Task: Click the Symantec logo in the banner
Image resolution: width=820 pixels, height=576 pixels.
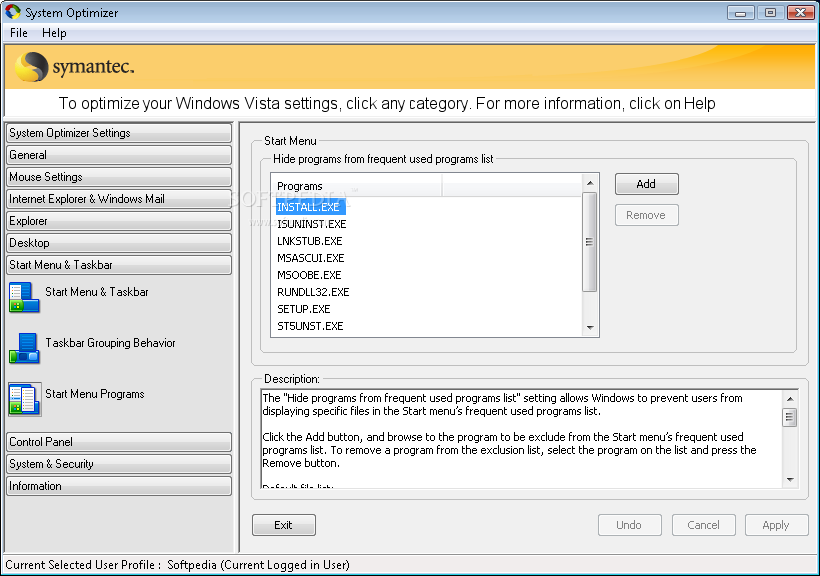Action: (75, 67)
